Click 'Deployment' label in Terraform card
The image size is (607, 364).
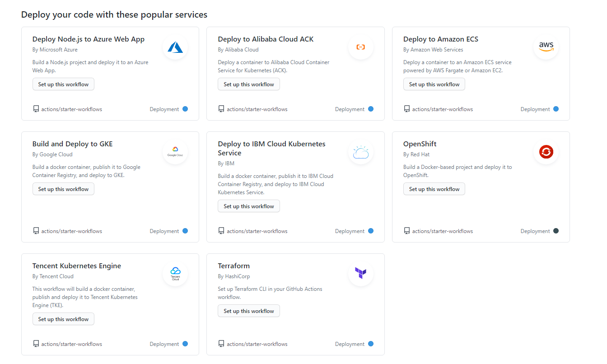[x=350, y=344]
